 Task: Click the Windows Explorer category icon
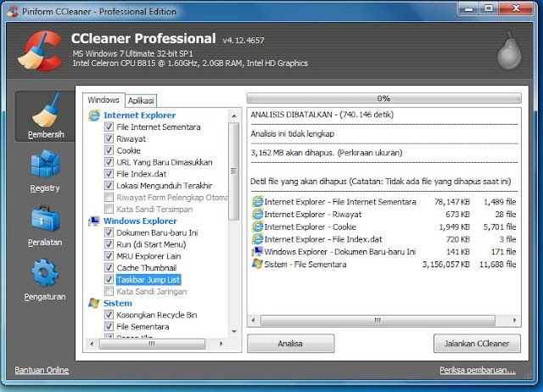[x=94, y=221]
